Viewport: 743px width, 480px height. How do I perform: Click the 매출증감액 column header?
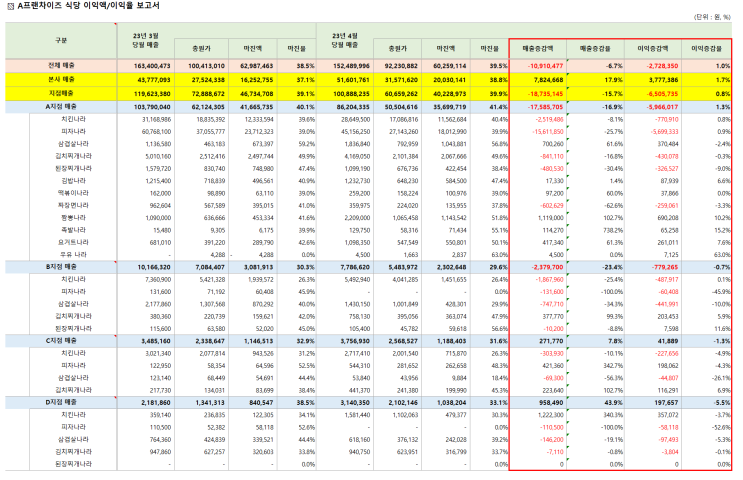point(537,49)
